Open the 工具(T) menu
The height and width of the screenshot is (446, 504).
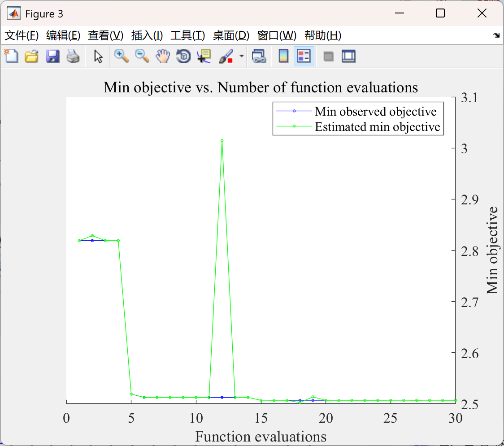[x=188, y=35]
